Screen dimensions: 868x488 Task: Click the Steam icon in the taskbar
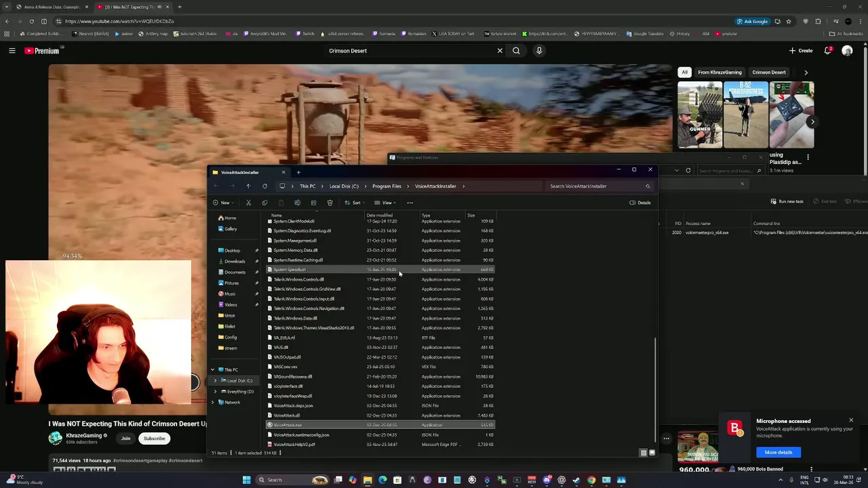(x=576, y=480)
